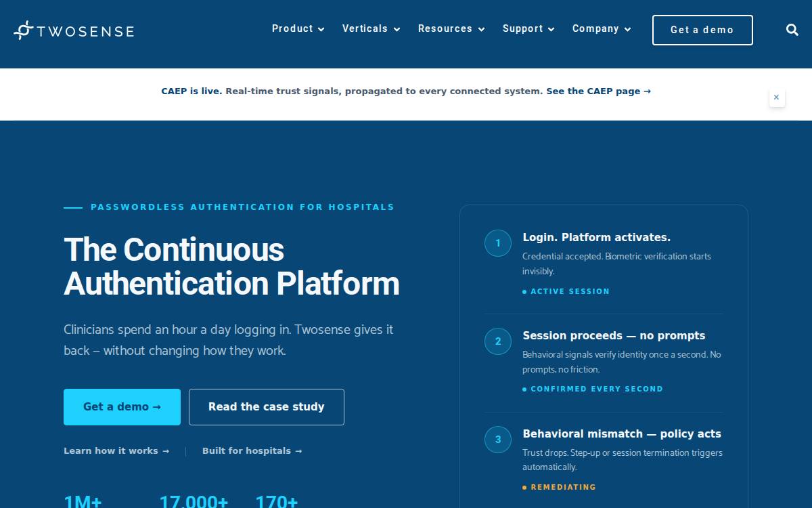Screen dimensions: 812x508
Task: Click the header Get a demo button
Action: (x=702, y=30)
